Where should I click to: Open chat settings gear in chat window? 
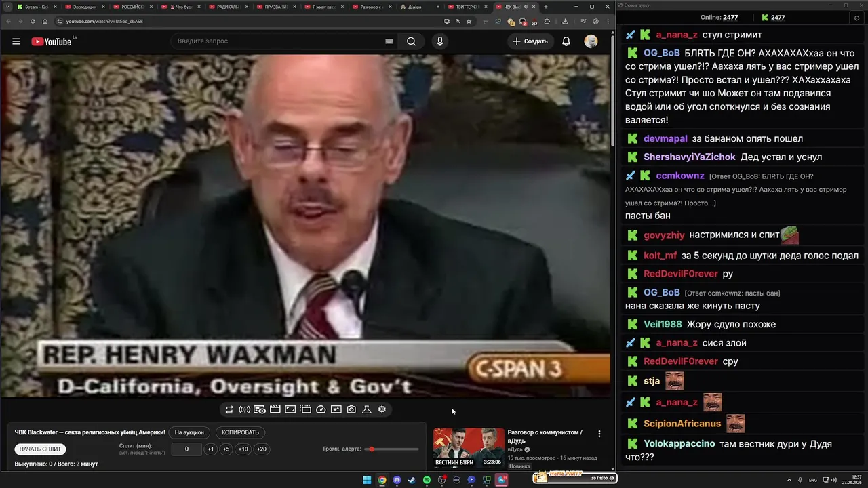tap(856, 18)
